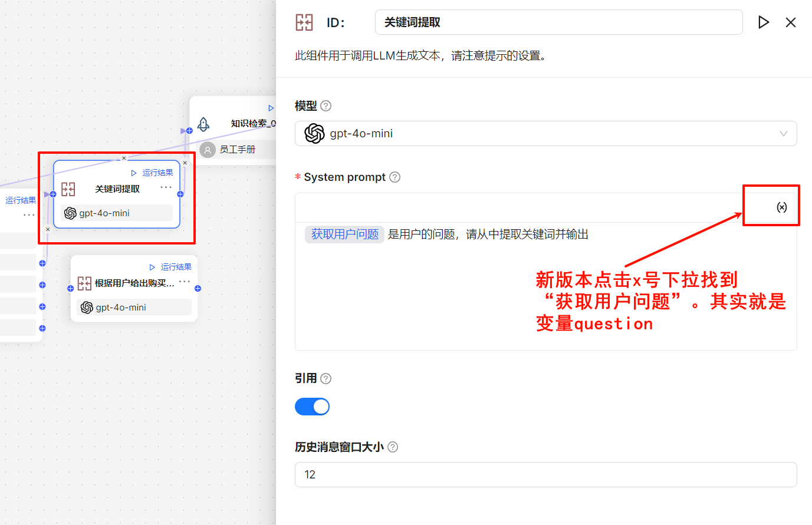
Task: Click the 知识检索_0 node rocket icon
Action: click(203, 124)
